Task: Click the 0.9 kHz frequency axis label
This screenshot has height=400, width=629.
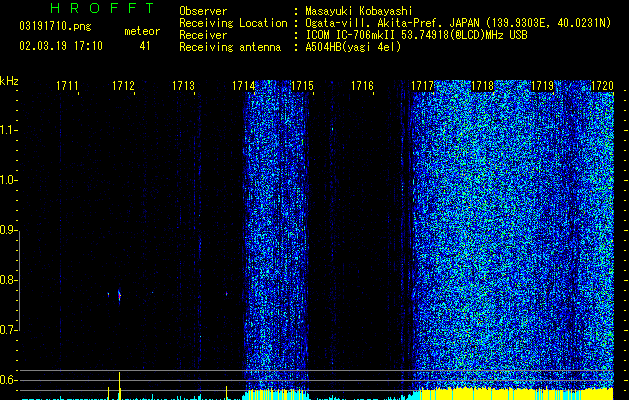Action: tap(8, 230)
